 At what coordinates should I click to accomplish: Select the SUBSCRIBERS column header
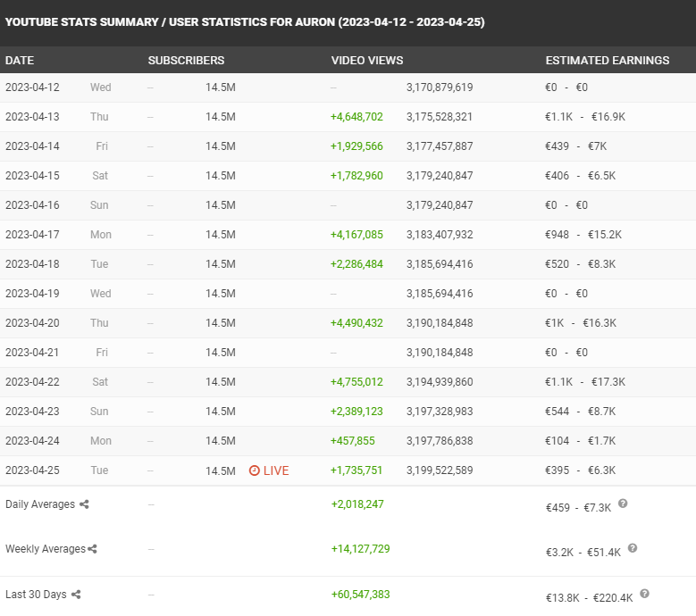(186, 61)
